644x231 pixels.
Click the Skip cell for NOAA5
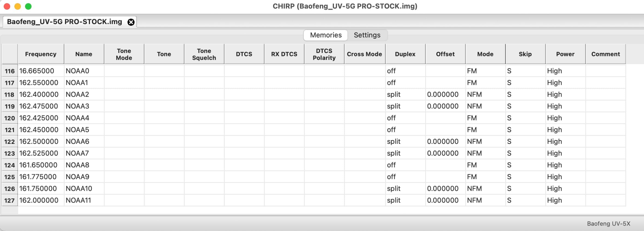click(525, 130)
